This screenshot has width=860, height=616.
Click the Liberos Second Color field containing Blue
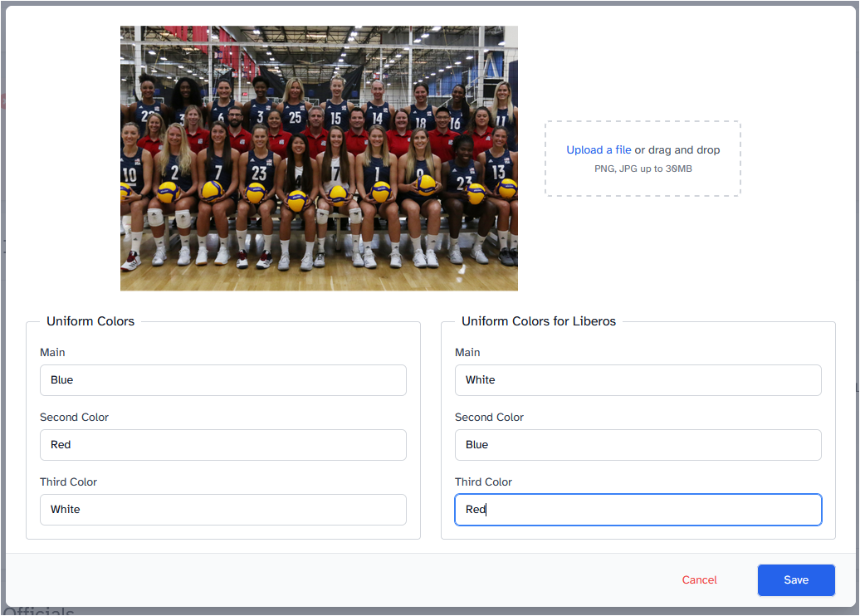click(x=638, y=445)
